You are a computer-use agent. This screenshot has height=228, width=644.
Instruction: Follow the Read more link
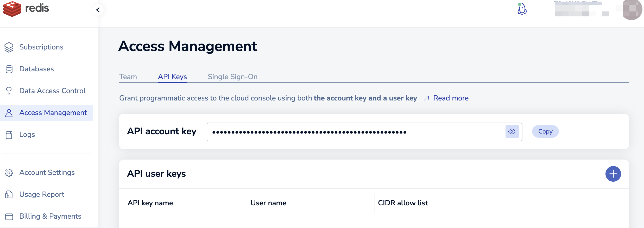tap(451, 98)
